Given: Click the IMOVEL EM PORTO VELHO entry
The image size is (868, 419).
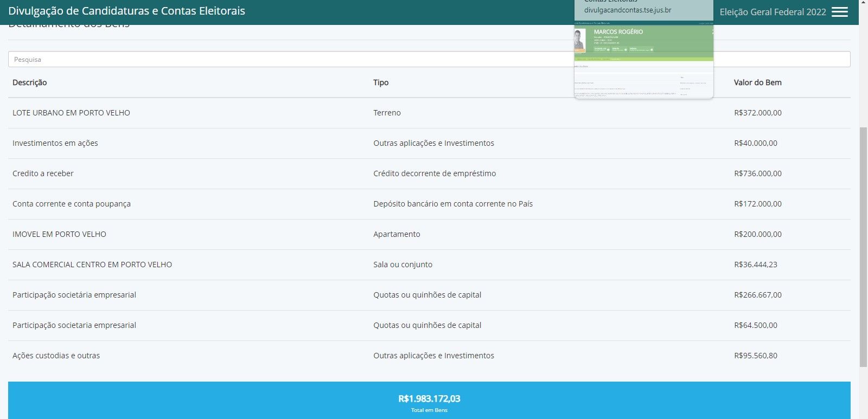Looking at the screenshot, I should [59, 234].
